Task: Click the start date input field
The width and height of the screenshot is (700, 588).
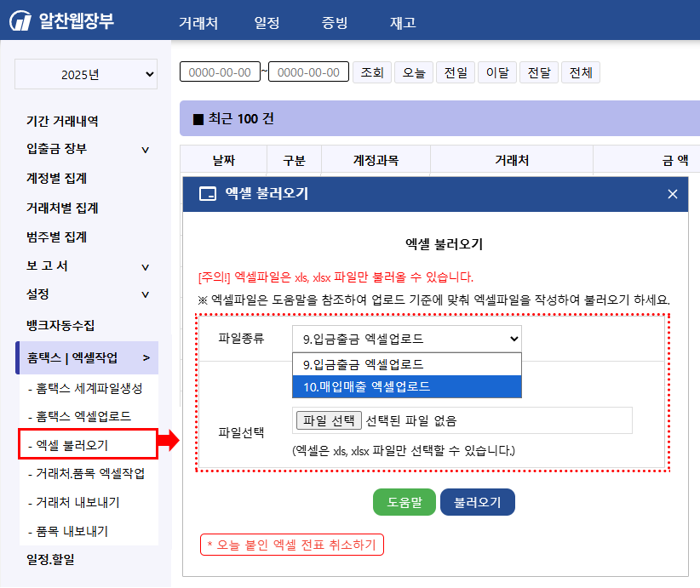Action: click(220, 71)
